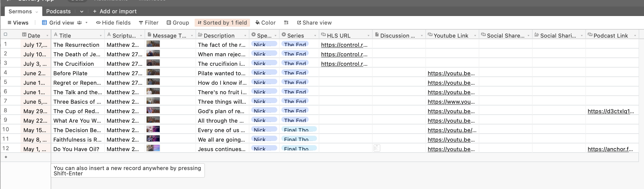Select the Sermons table tab
Image resolution: width=644 pixels, height=189 pixels.
(x=20, y=12)
